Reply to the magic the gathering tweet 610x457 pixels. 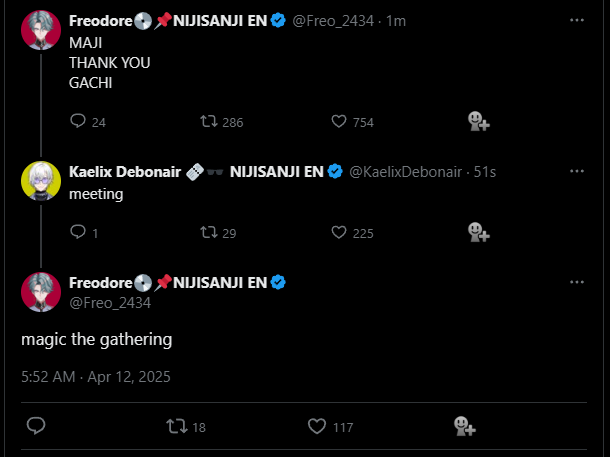pyautogui.click(x=36, y=426)
